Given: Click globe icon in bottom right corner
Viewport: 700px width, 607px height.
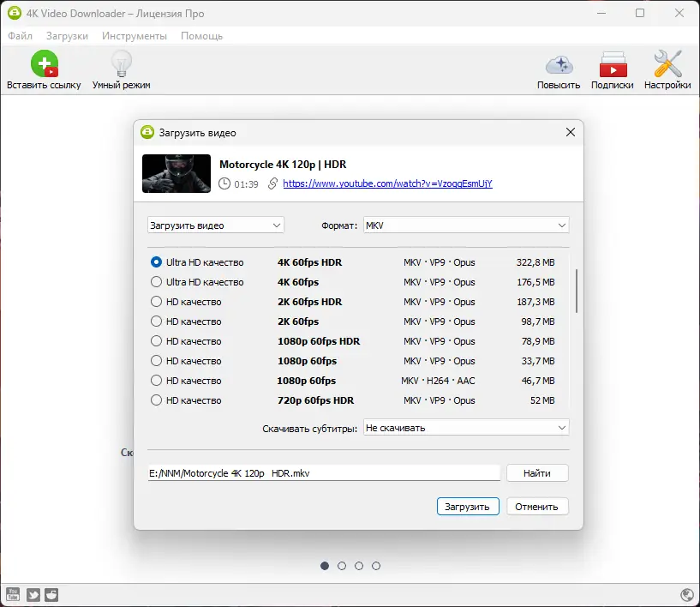Looking at the screenshot, I should [686, 594].
